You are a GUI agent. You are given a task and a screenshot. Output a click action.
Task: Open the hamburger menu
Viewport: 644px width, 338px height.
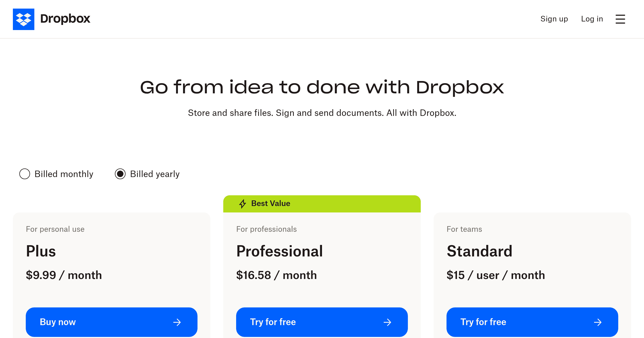click(620, 19)
